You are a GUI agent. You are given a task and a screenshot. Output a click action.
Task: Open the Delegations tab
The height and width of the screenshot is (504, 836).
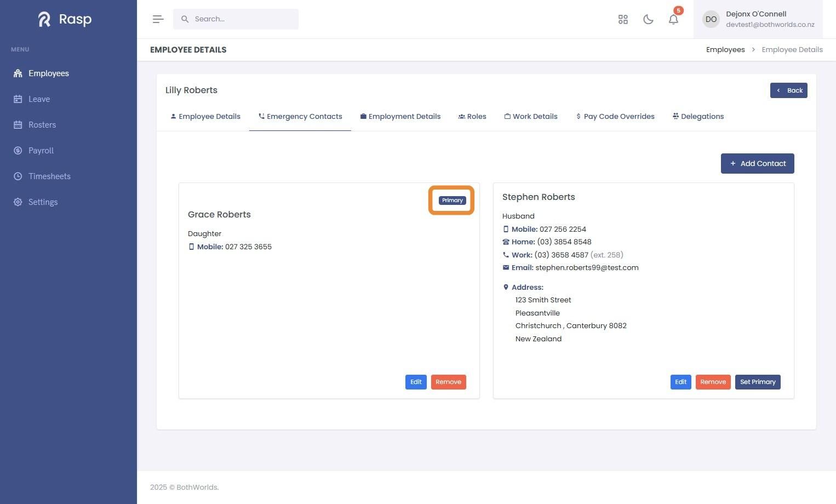pos(698,117)
